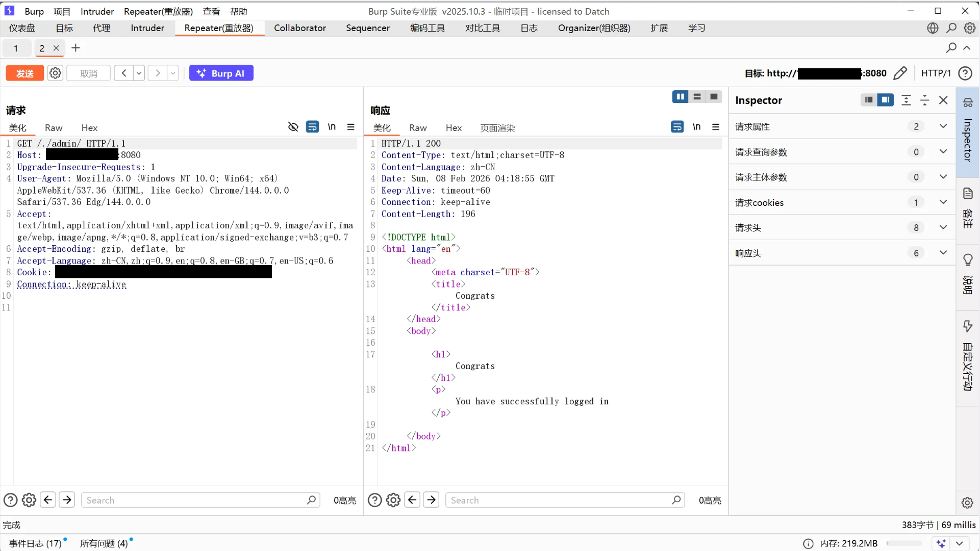Open 所有问题 (4) issues list

pos(104,543)
